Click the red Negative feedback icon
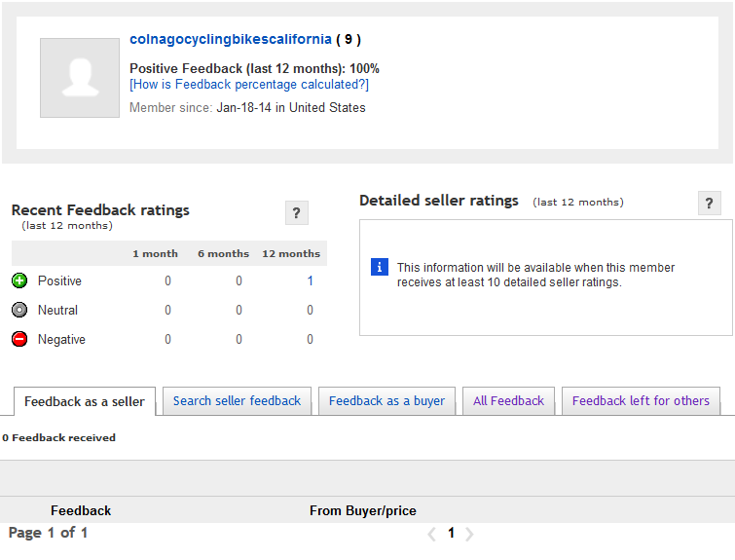 19,339
